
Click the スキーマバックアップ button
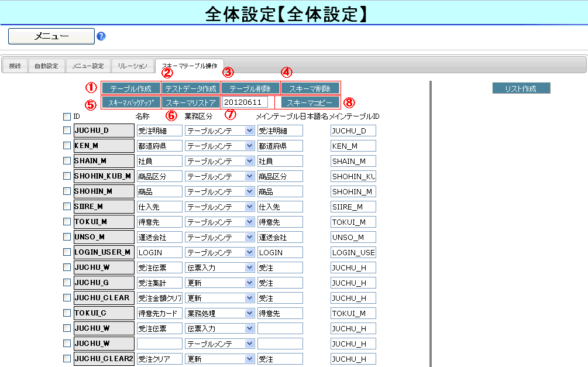(x=131, y=102)
